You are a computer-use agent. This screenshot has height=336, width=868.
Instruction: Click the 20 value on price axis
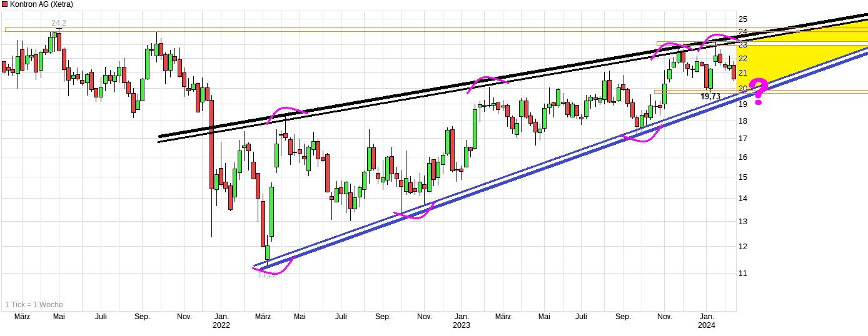(x=743, y=88)
